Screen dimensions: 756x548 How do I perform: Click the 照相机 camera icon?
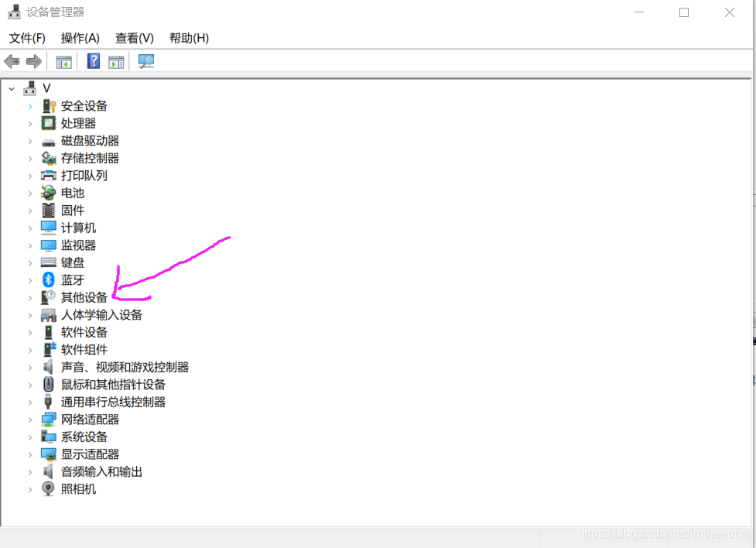click(48, 488)
